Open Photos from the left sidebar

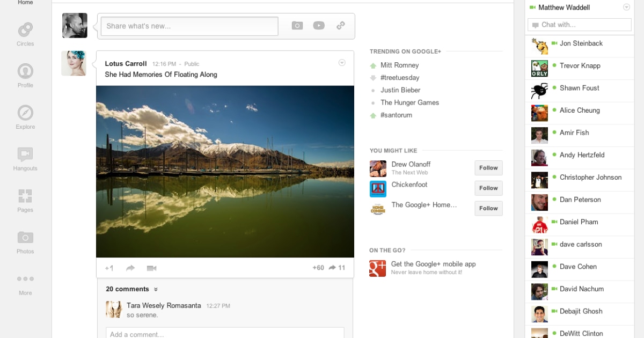(x=25, y=241)
